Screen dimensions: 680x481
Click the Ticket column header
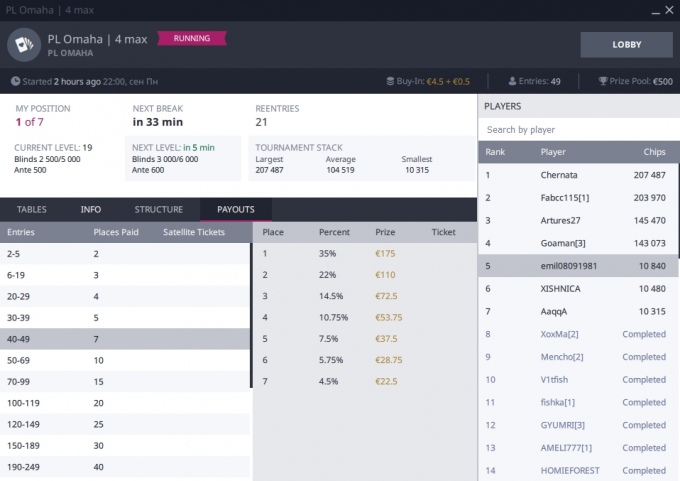[443, 232]
